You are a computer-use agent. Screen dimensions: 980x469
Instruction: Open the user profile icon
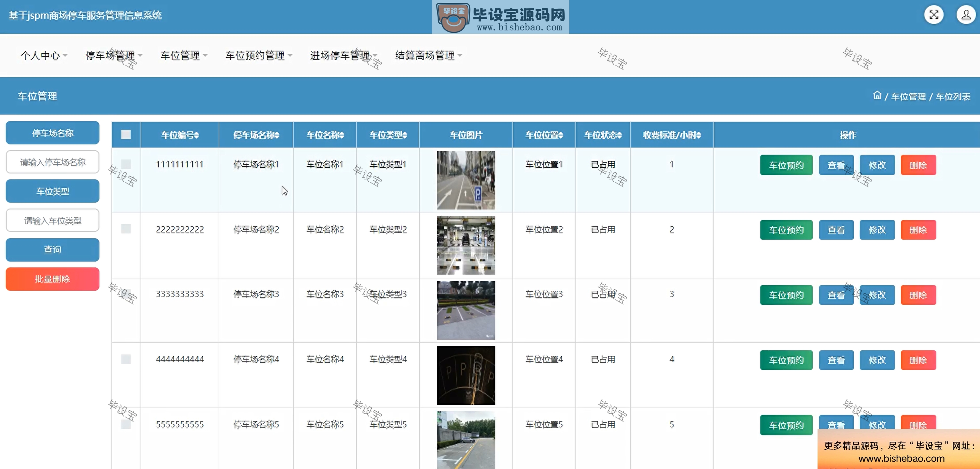click(x=966, y=15)
